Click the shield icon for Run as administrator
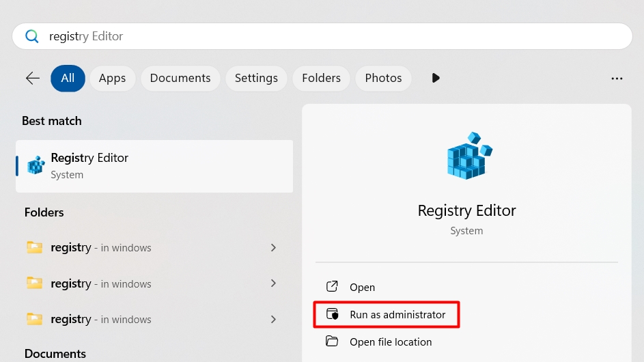The width and height of the screenshot is (644, 362). (333, 314)
